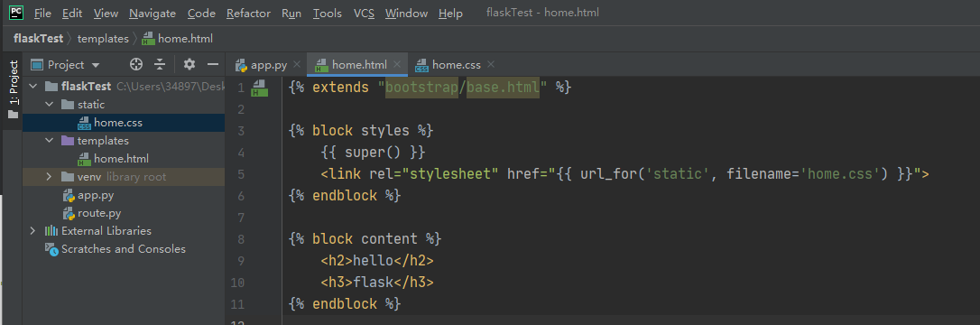This screenshot has width=980, height=325.
Task: Open Project panel settings gear
Action: click(x=190, y=64)
